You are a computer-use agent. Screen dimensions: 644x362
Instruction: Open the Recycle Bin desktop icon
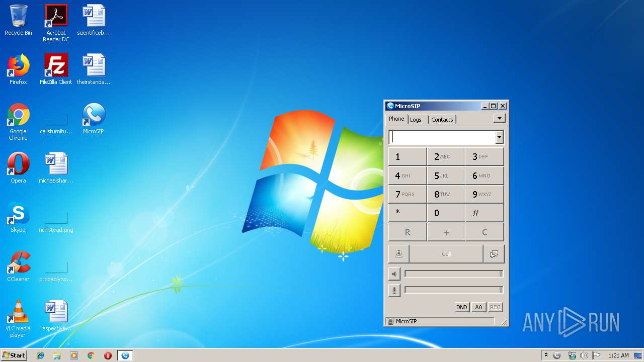[x=18, y=20]
